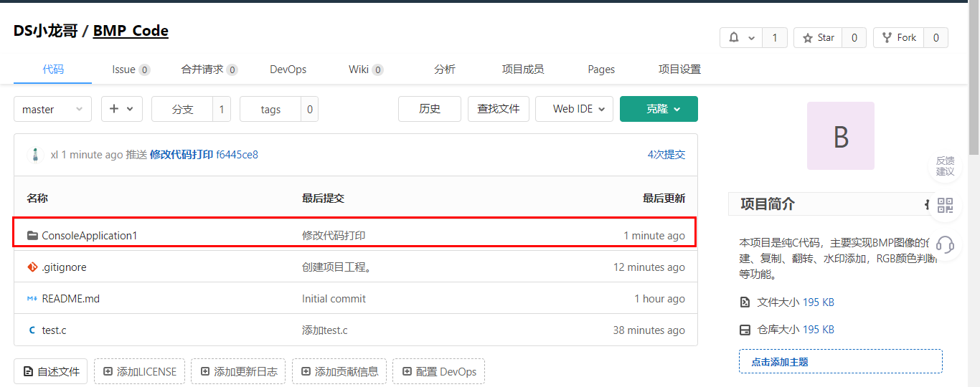The image size is (980, 387).
Task: Click 添加LICENSE button
Action: (x=139, y=371)
